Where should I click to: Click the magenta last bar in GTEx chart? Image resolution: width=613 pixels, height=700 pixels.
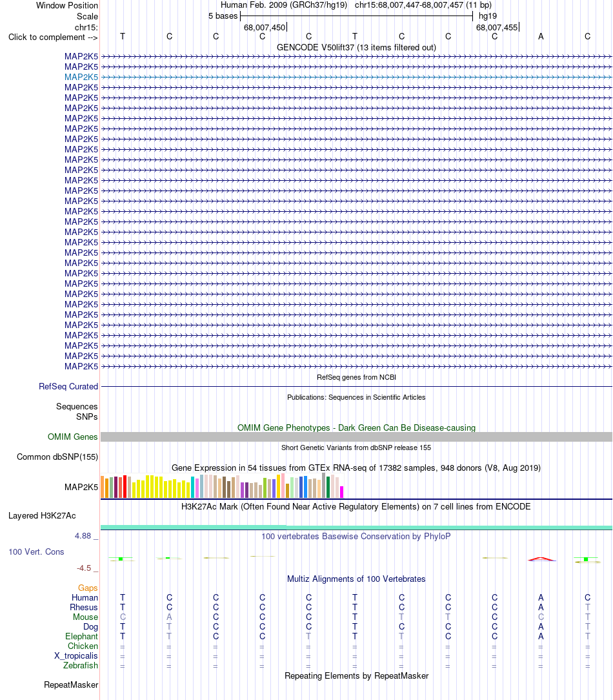click(342, 492)
